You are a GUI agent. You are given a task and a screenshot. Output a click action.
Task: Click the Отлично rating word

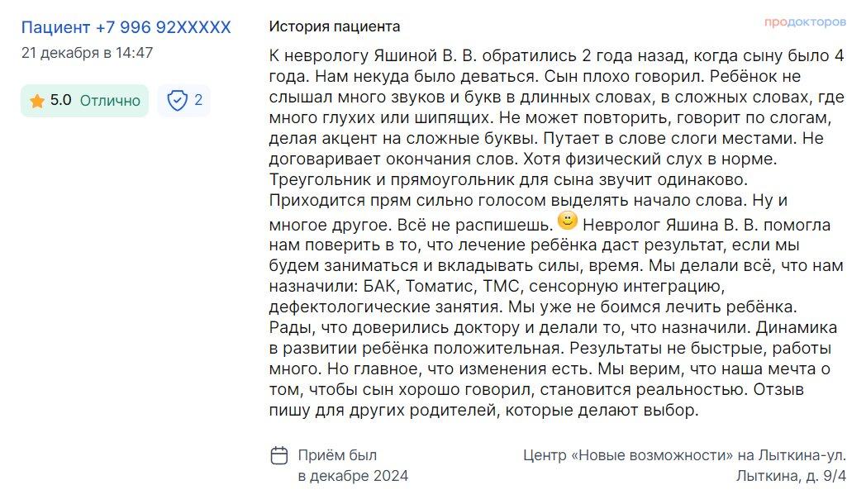[x=110, y=101]
